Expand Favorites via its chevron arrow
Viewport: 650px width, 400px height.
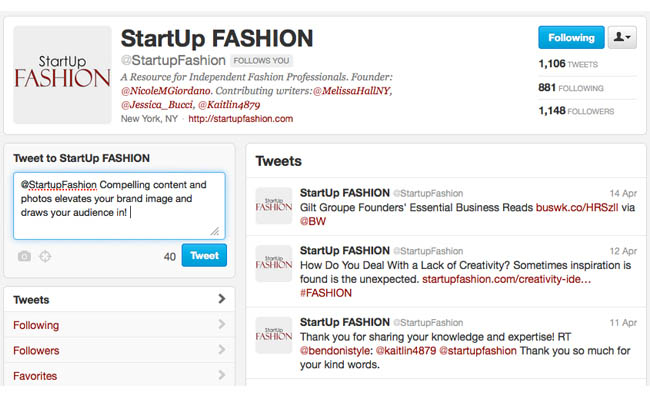click(222, 376)
